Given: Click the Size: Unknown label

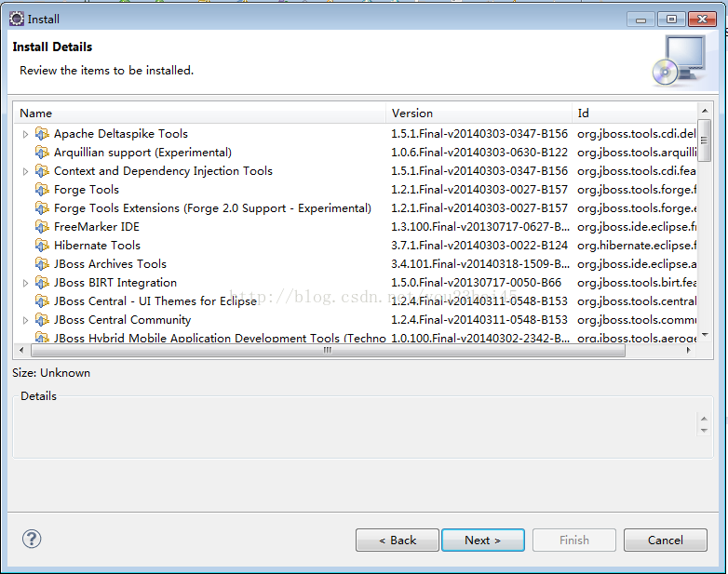Looking at the screenshot, I should point(51,373).
